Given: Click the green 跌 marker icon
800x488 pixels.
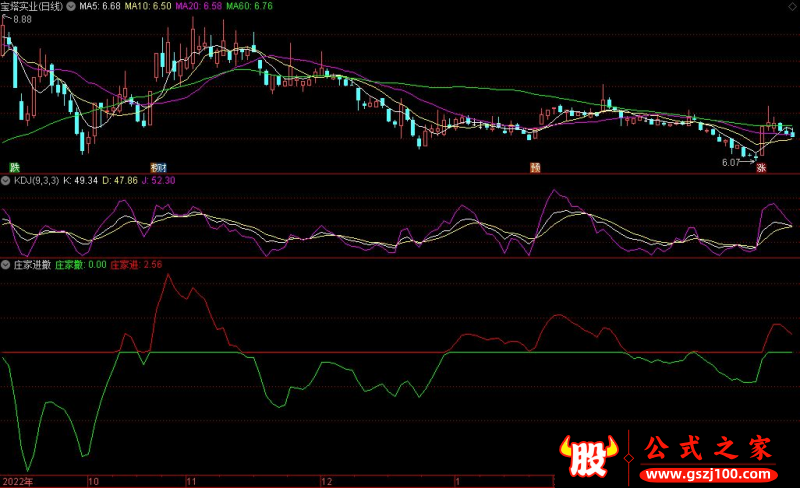Looking at the screenshot, I should 15,167.
